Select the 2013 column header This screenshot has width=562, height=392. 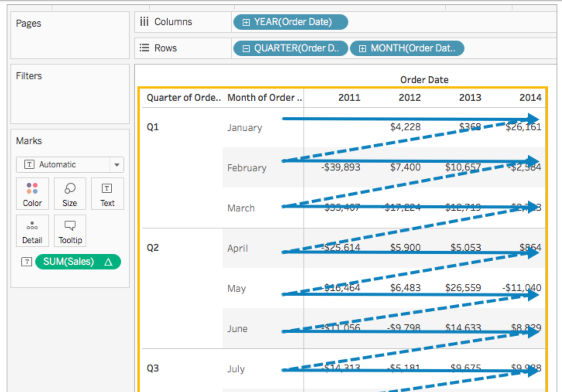click(470, 97)
